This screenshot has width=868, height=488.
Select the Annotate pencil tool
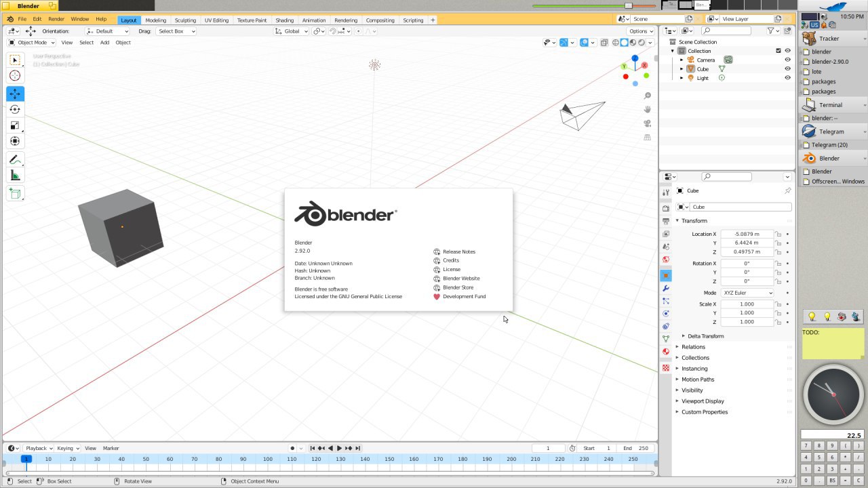pos(15,160)
